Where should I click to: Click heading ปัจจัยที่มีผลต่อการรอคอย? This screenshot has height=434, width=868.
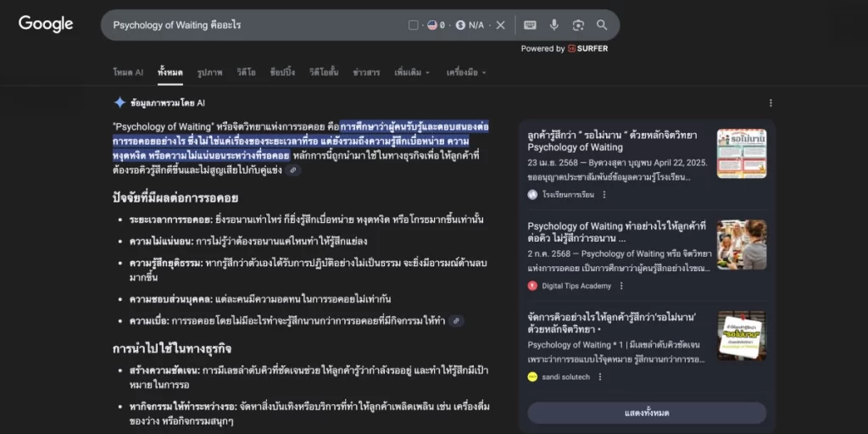175,198
